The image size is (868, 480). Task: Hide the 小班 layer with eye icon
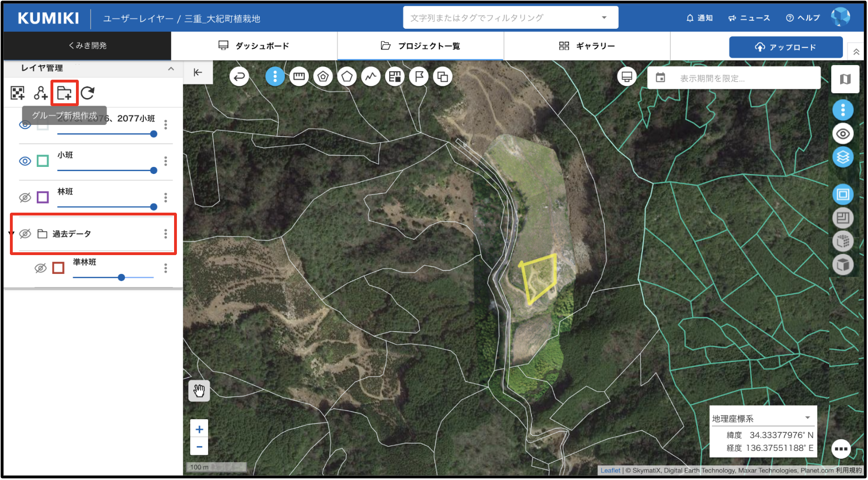pos(25,161)
